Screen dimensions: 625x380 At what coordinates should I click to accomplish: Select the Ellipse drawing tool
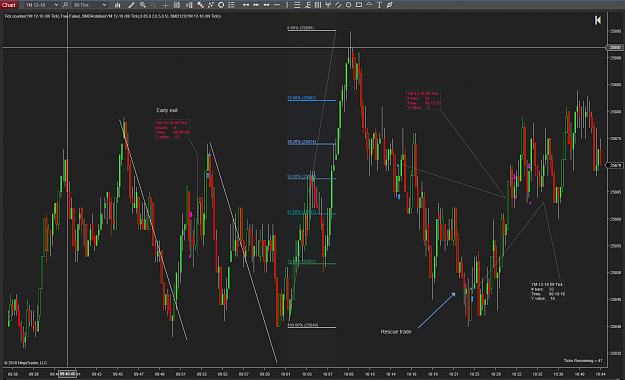(x=348, y=5)
